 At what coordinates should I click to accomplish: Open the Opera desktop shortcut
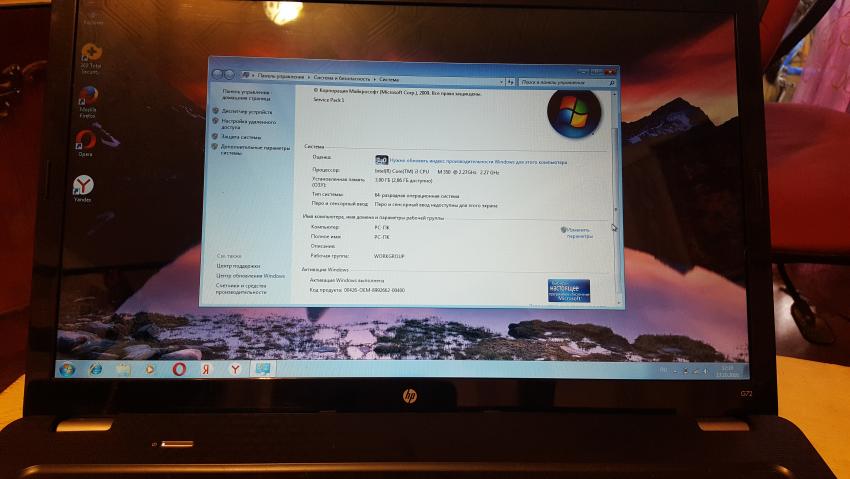click(x=86, y=143)
